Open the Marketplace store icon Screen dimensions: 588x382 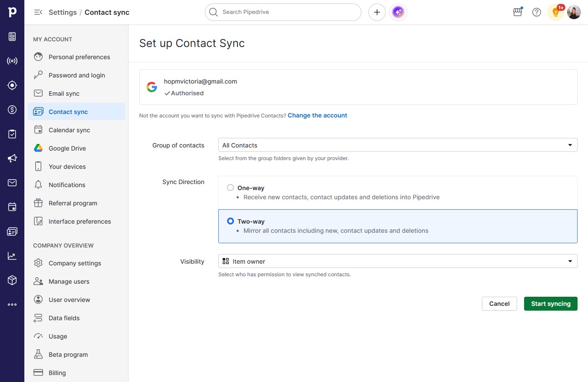518,12
